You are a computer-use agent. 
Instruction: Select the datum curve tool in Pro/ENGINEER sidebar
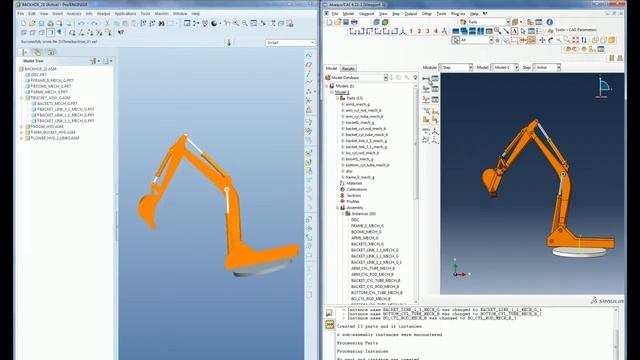pyautogui.click(x=309, y=82)
